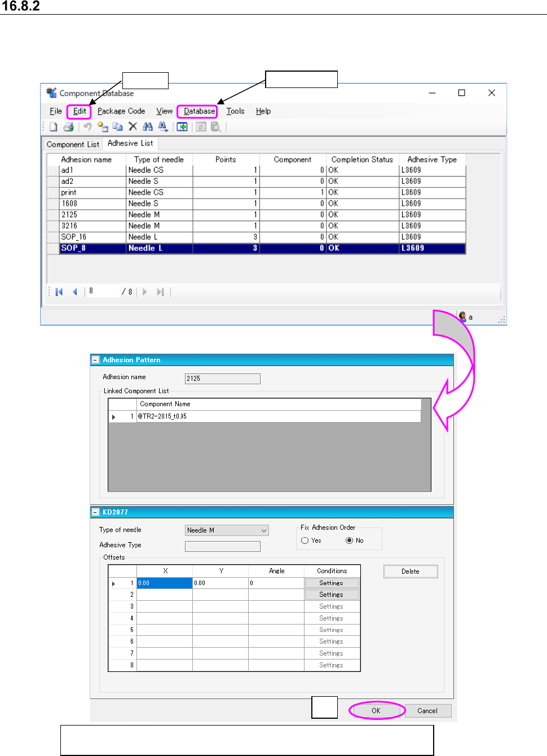The height and width of the screenshot is (756, 547).
Task: Switch to the Adhesive List tab
Action: click(x=130, y=143)
